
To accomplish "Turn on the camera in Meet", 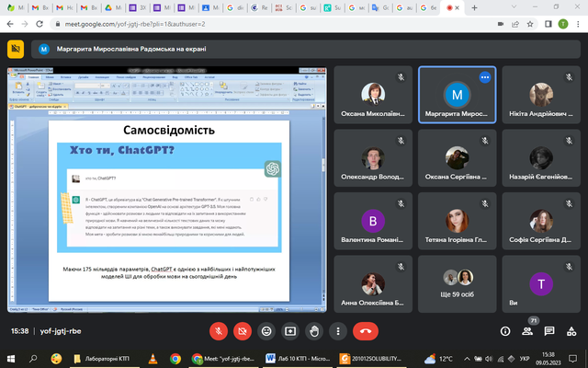I will [x=243, y=330].
